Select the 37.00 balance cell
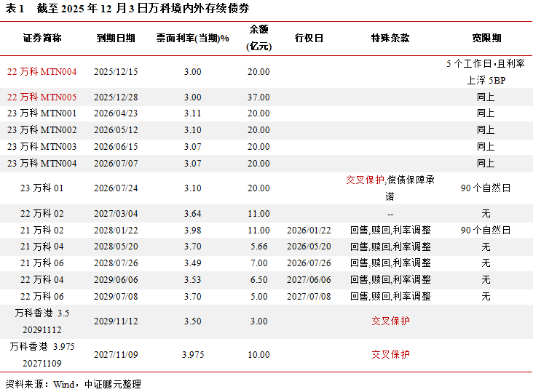 click(258, 97)
